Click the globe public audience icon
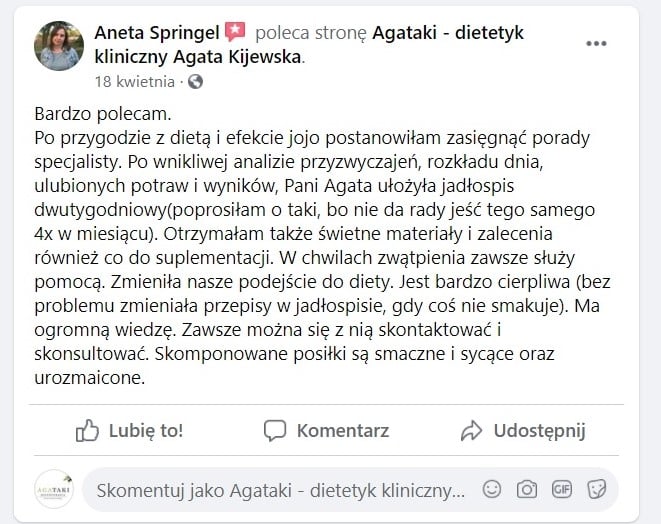This screenshot has width=661, height=524. pos(195,81)
